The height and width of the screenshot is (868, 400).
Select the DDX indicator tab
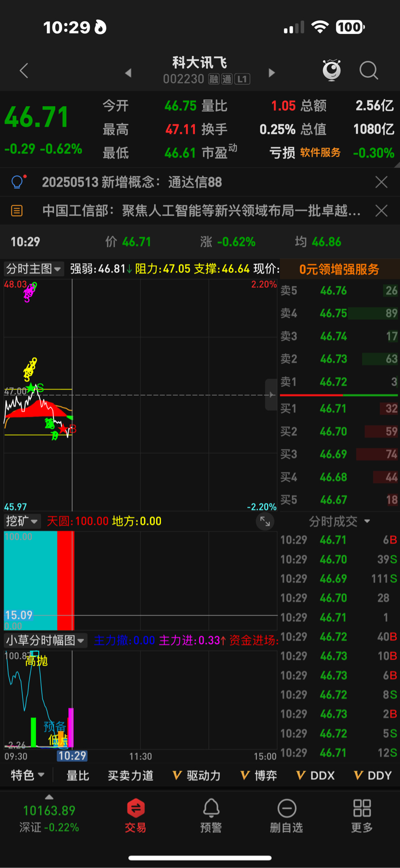(315, 776)
